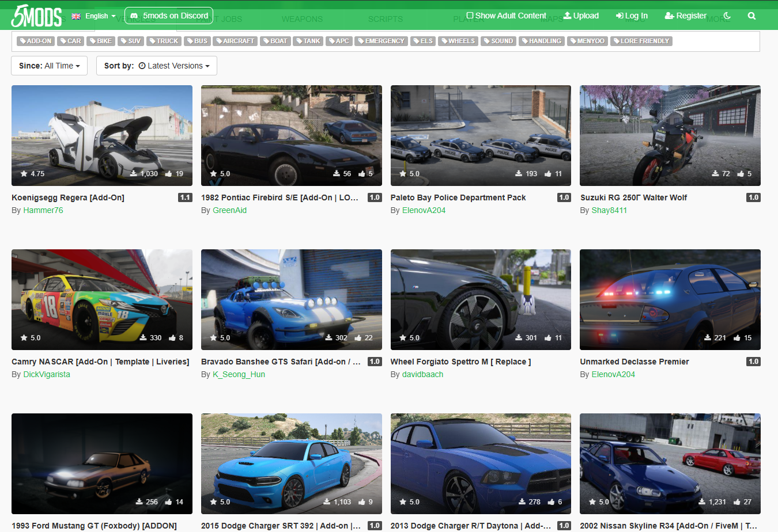This screenshot has height=532, width=778.
Task: Open the Since: All Time dropdown
Action: pos(49,66)
